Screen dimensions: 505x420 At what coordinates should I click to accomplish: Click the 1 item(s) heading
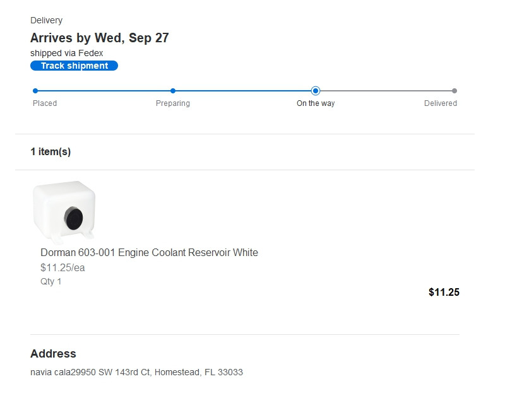(x=50, y=152)
